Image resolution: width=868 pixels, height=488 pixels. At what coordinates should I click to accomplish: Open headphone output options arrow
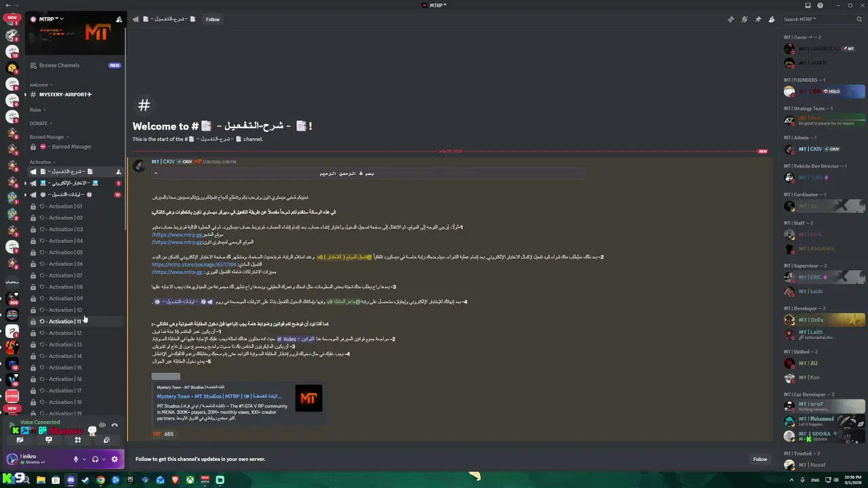103,459
